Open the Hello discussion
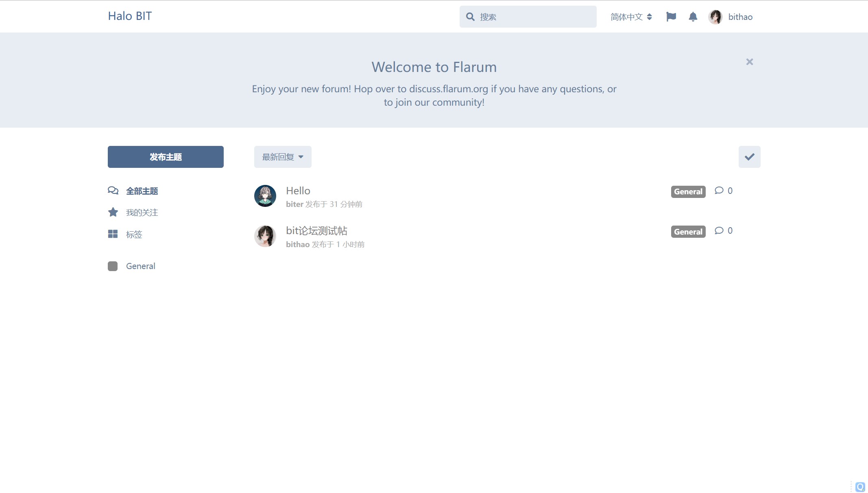Screen dimensions: 868x493 (298, 191)
